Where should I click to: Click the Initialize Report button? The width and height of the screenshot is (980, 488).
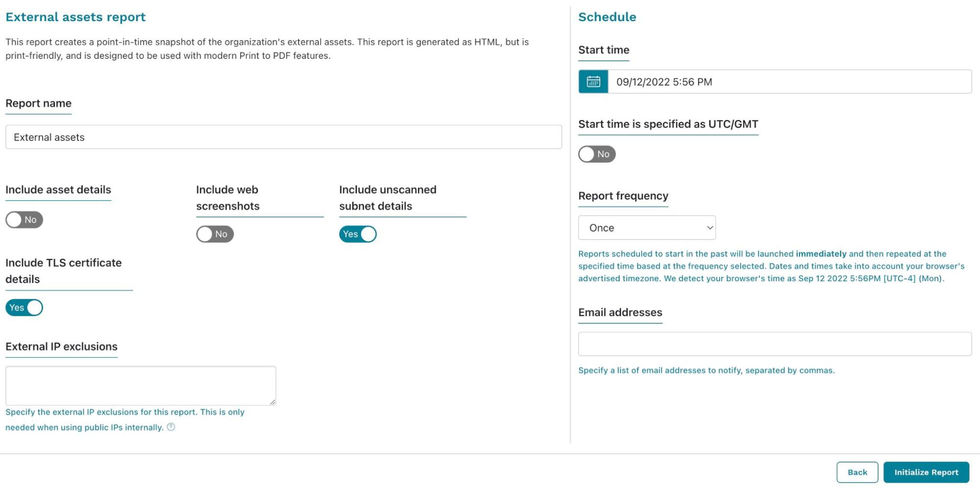click(x=926, y=472)
